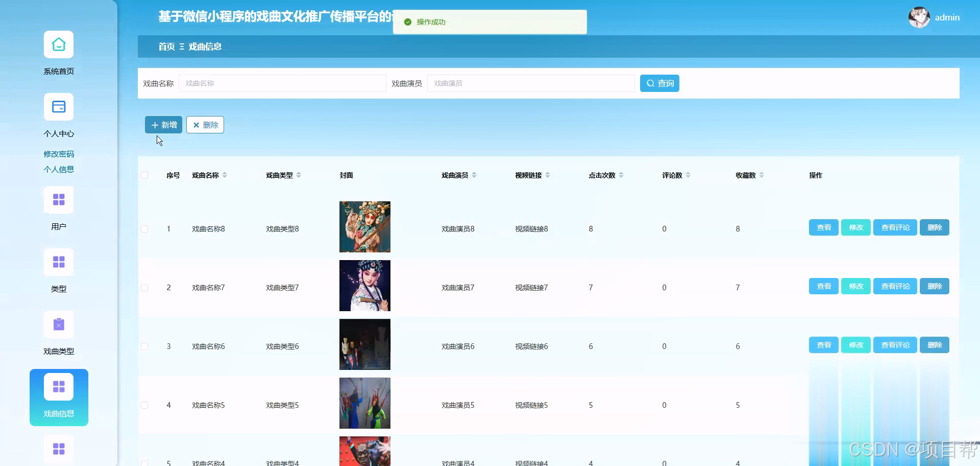Screen dimensions: 980x466
Task: Sort by 戏曲名称 column arrows
Action: [x=225, y=174]
